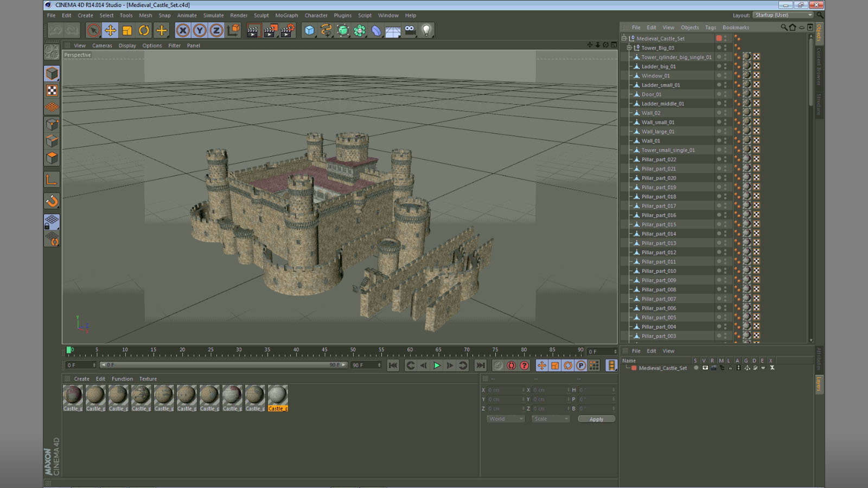The width and height of the screenshot is (868, 488).
Task: Open the material manager Texture menu
Action: (x=148, y=379)
